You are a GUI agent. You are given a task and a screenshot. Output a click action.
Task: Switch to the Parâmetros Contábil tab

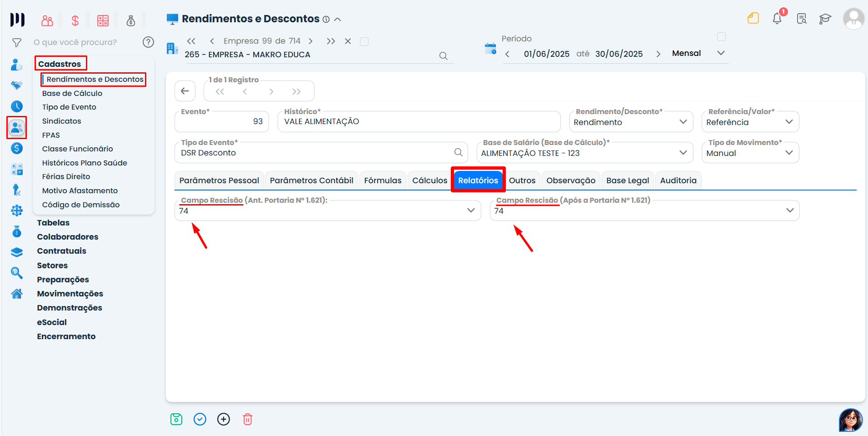coord(311,180)
